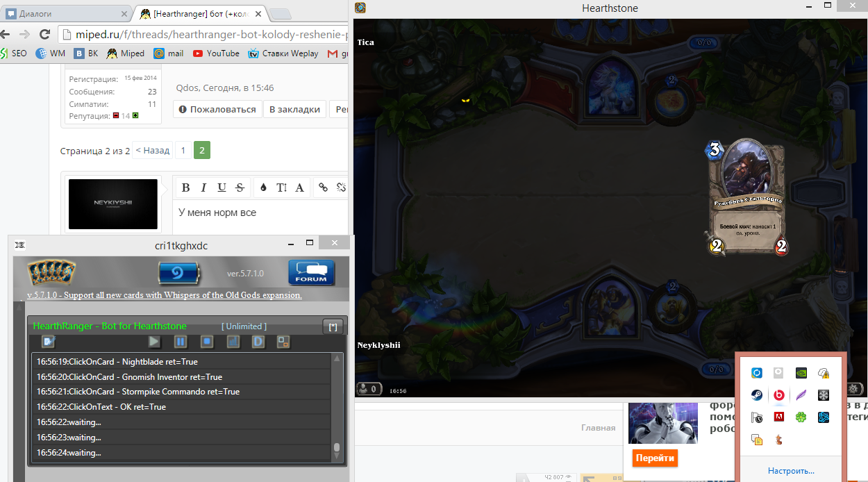The height and width of the screenshot is (482, 868).
Task: Click the [*] button in HearthRanger panel
Action: (x=333, y=326)
